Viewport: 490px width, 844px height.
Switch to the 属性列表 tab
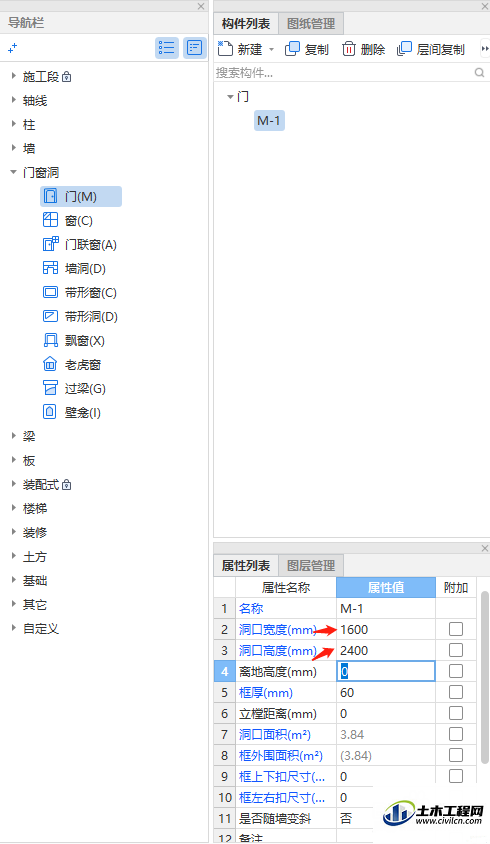246,566
